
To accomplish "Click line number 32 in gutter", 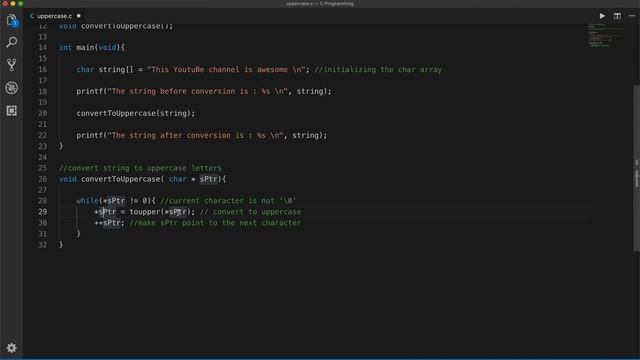I will [x=42, y=244].
